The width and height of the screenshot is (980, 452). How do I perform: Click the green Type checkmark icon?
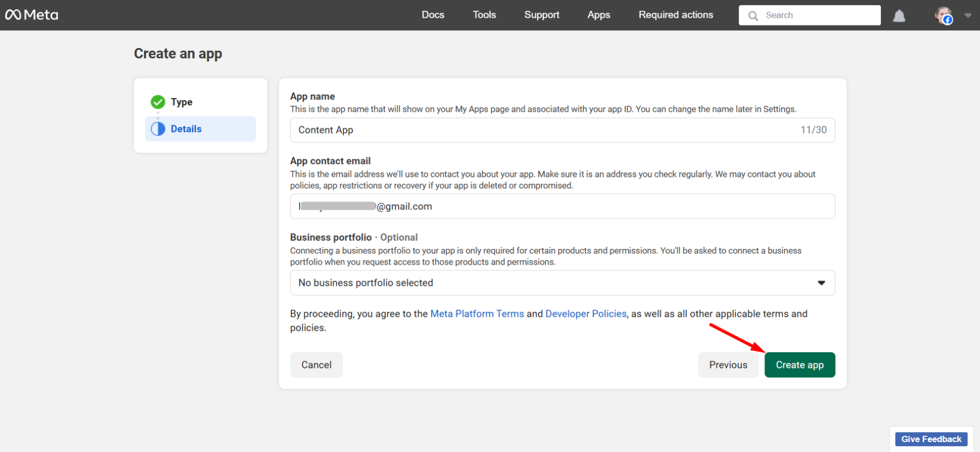[x=158, y=102]
